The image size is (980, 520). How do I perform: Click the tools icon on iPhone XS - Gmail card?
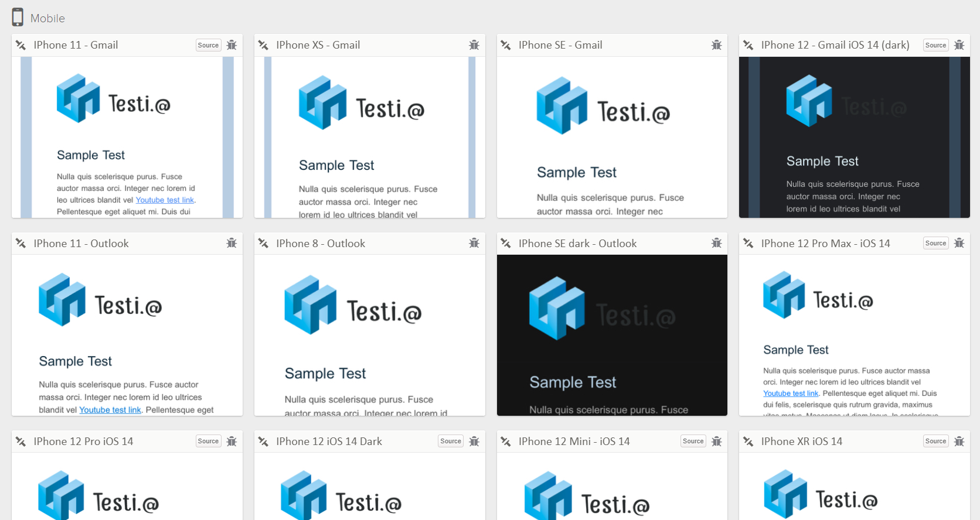[264, 45]
